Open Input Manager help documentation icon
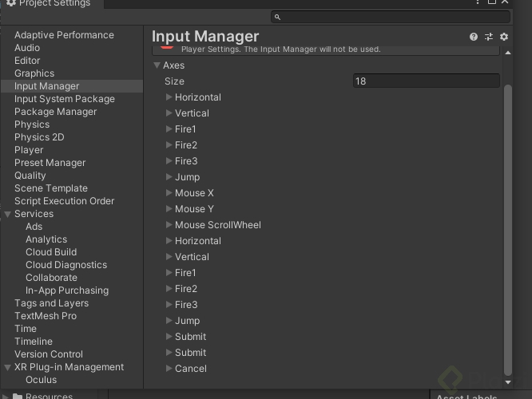The image size is (532, 399). [x=474, y=37]
